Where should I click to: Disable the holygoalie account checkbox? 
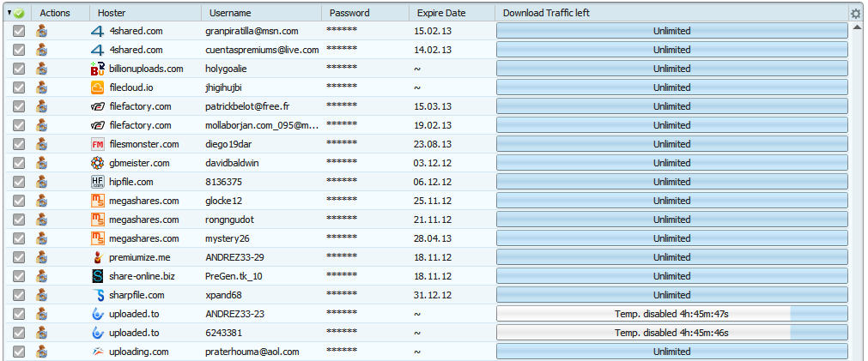(19, 69)
